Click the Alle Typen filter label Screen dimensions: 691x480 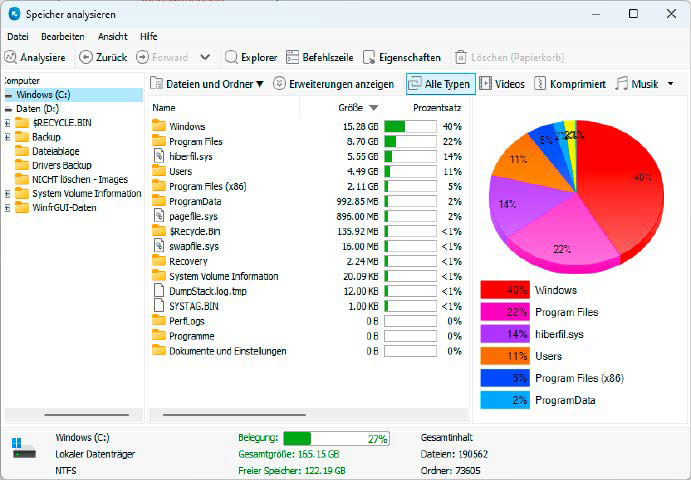click(447, 84)
